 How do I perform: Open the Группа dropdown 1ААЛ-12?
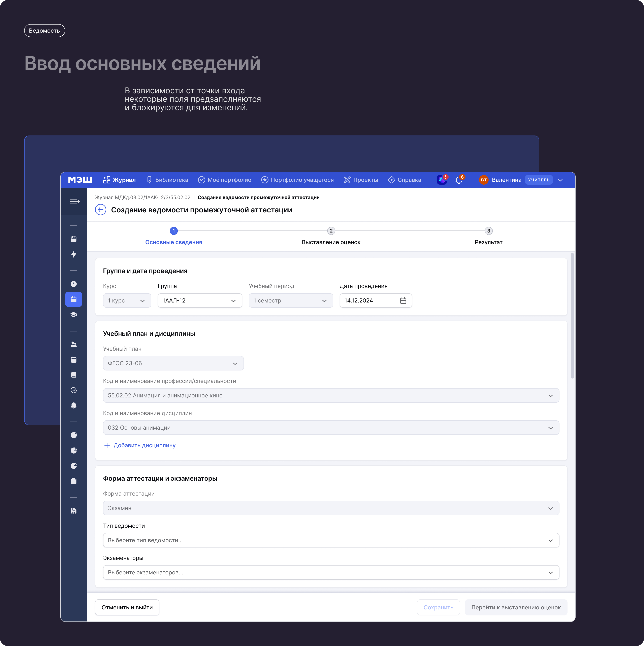pyautogui.click(x=200, y=300)
